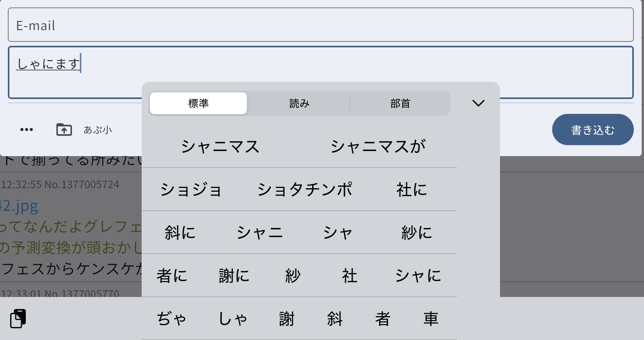Open the 2.jpg image link
The height and width of the screenshot is (340, 644).
pyautogui.click(x=20, y=206)
